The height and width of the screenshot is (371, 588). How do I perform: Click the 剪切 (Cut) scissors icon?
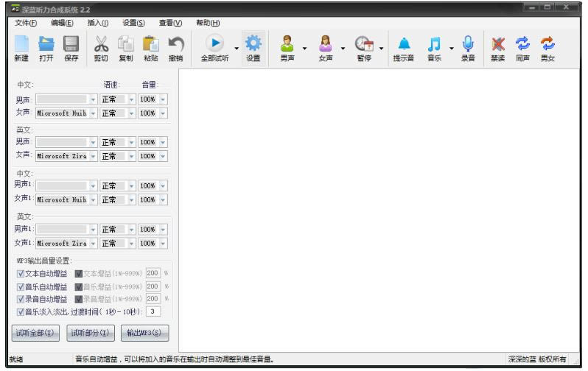[x=101, y=49]
